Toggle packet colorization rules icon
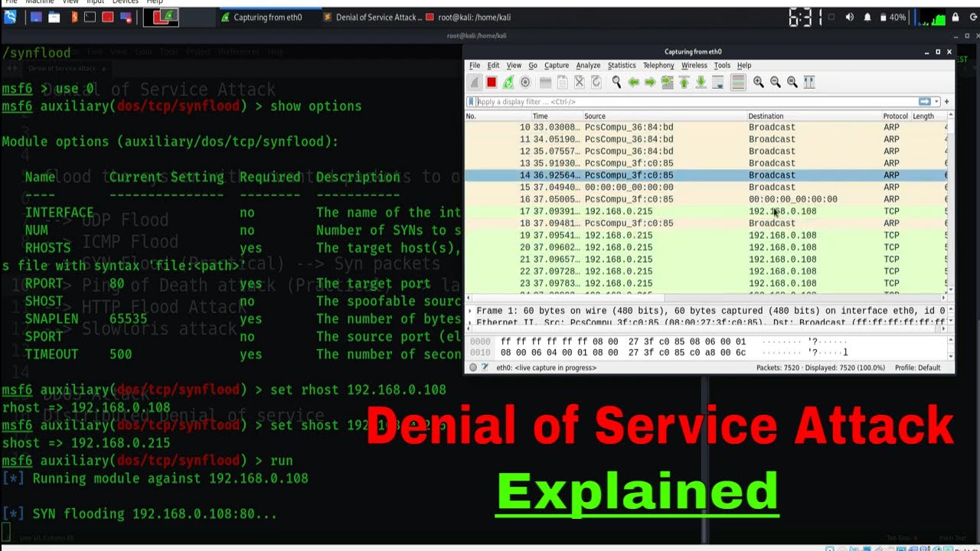 click(x=738, y=83)
